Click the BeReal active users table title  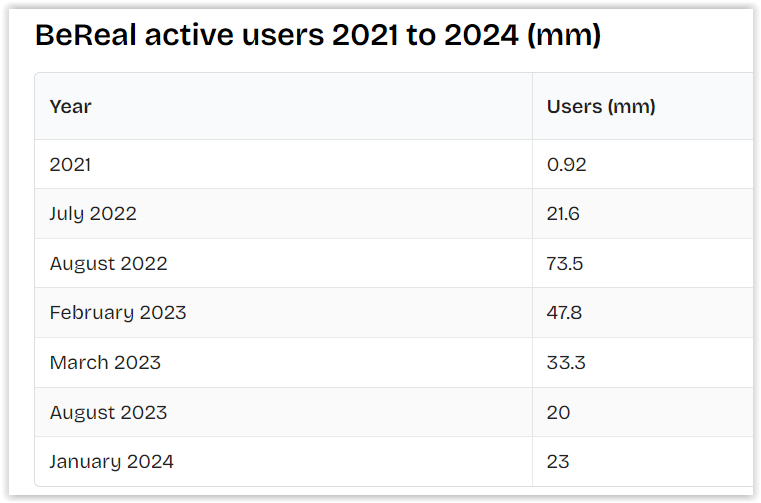[317, 37]
